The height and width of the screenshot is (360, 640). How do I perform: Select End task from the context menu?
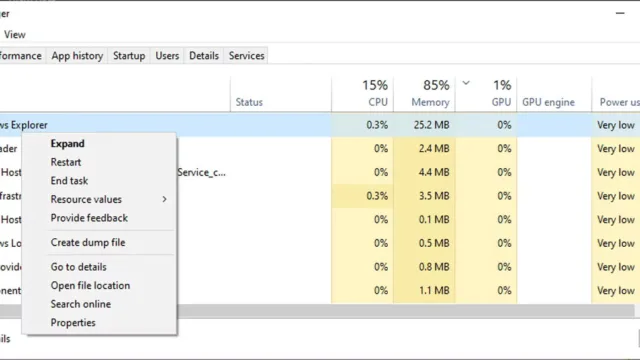click(69, 180)
